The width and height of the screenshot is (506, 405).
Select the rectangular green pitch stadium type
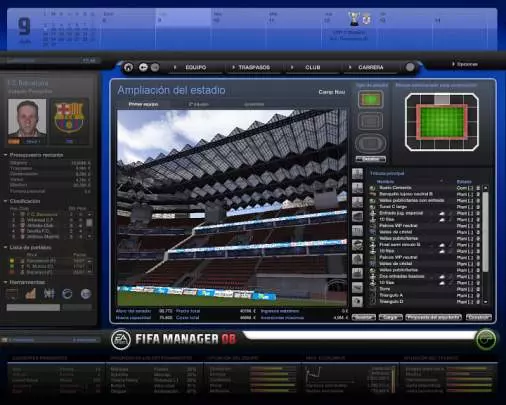[x=370, y=99]
